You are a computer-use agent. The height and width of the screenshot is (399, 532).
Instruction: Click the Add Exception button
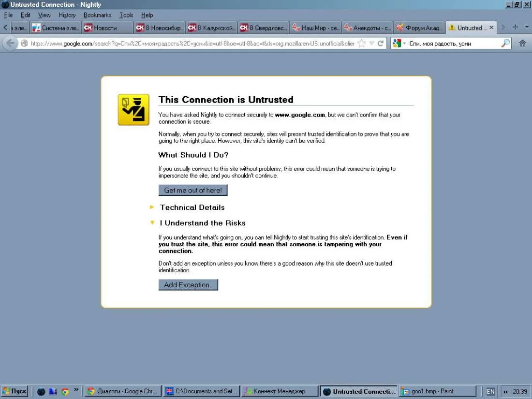(188, 285)
